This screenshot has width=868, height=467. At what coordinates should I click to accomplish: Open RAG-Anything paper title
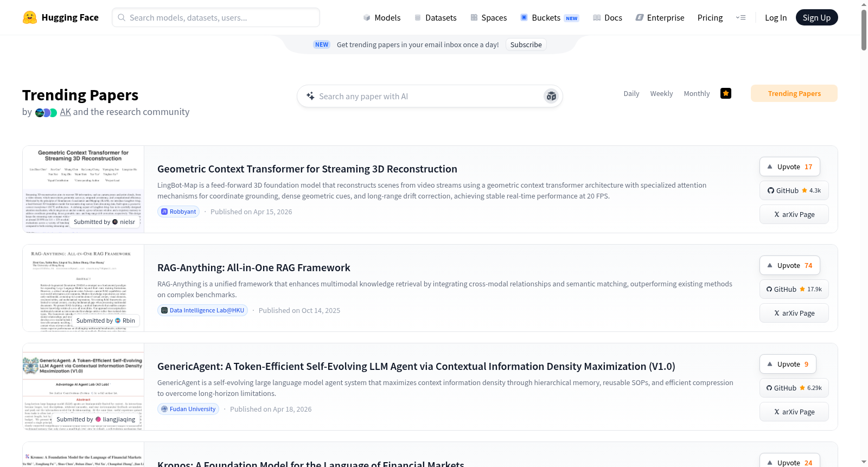click(x=254, y=267)
